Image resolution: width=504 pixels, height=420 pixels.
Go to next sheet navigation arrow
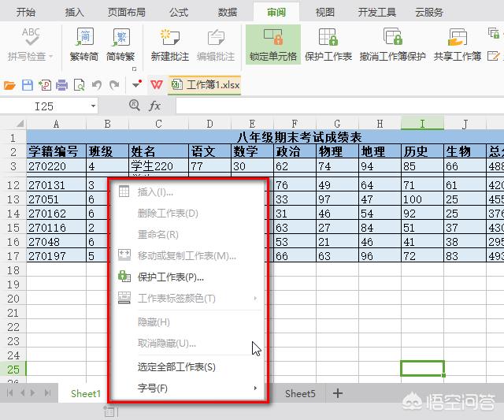pyautogui.click(x=33, y=393)
